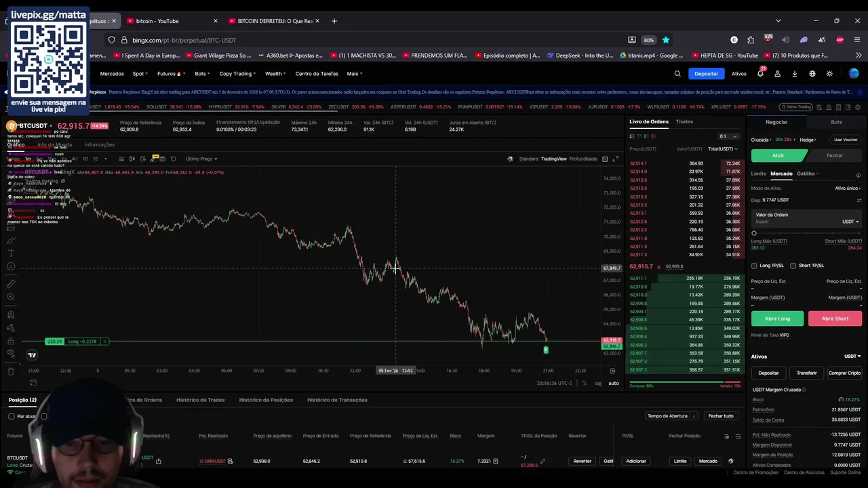Image resolution: width=868 pixels, height=488 pixels.
Task: Edit the position TP/SL with pencil icon
Action: tap(542, 461)
